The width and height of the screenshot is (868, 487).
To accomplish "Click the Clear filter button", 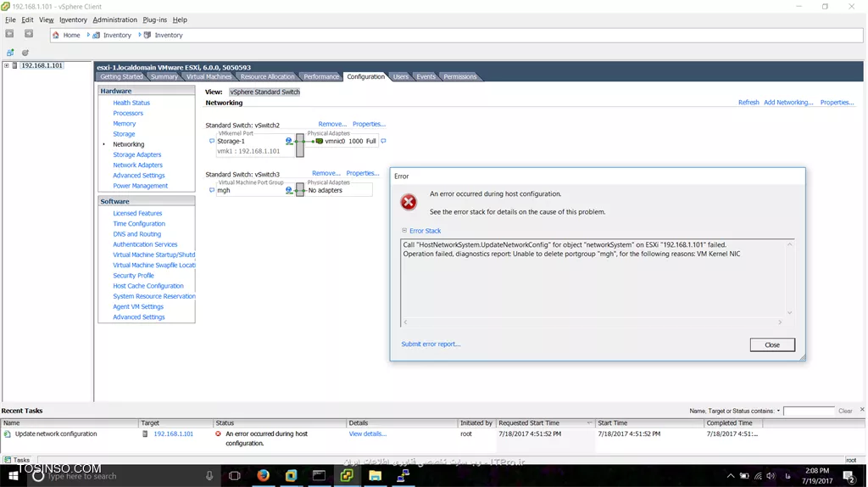I will point(845,411).
